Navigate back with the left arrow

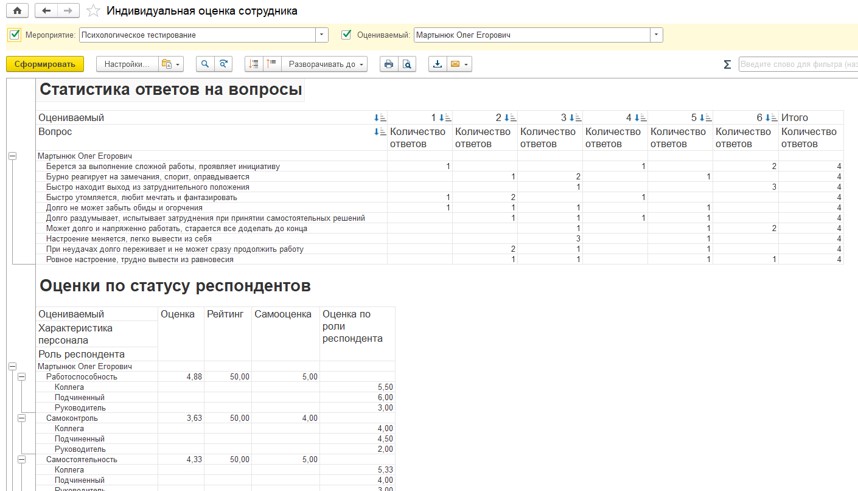[46, 10]
